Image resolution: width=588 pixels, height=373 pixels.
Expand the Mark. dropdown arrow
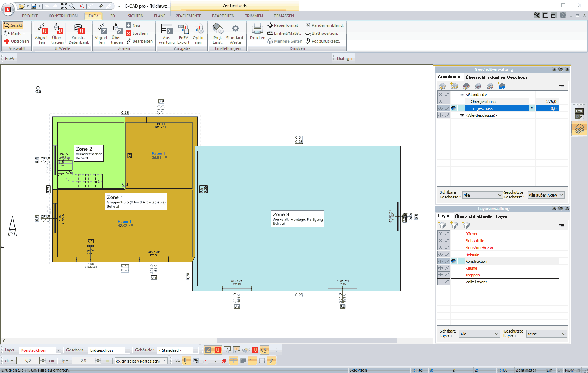[24, 33]
